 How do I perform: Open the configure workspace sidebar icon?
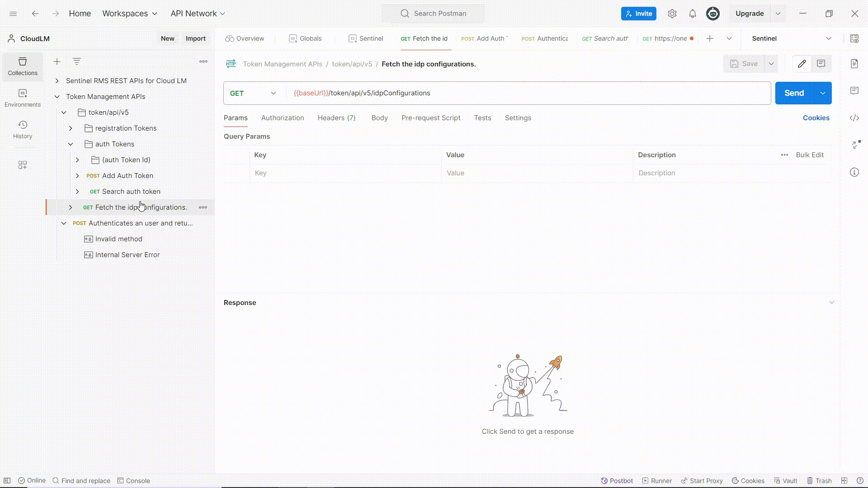23,165
